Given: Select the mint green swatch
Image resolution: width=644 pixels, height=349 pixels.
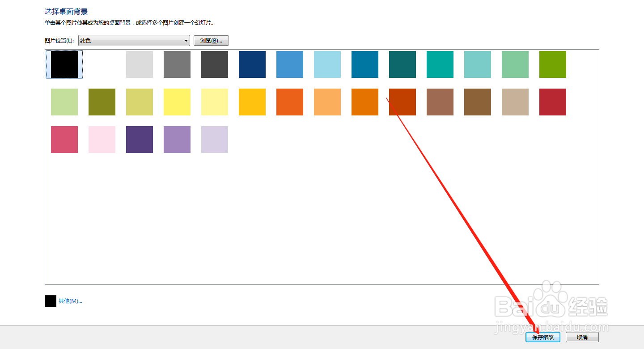Looking at the screenshot, I should 515,64.
